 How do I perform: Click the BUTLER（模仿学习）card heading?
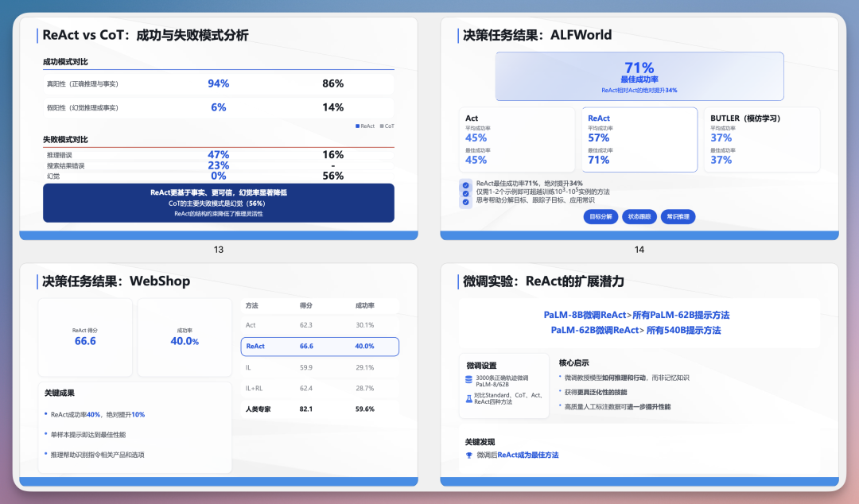pos(745,118)
